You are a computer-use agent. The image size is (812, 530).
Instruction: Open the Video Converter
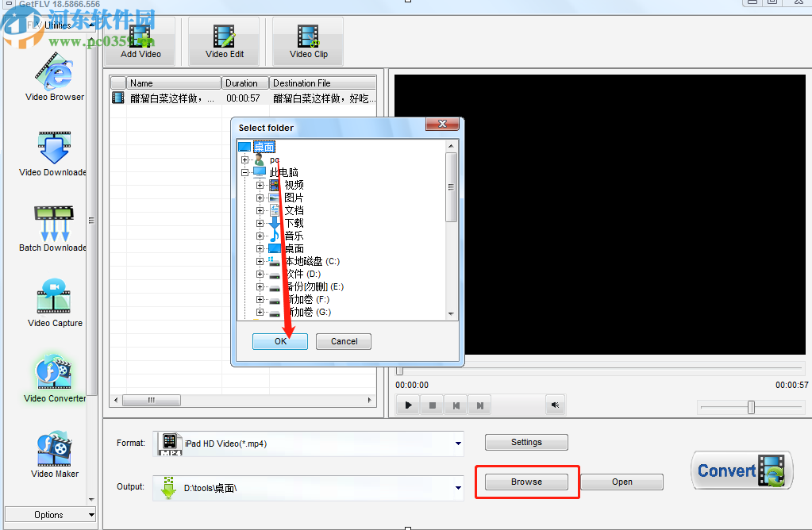(x=54, y=373)
